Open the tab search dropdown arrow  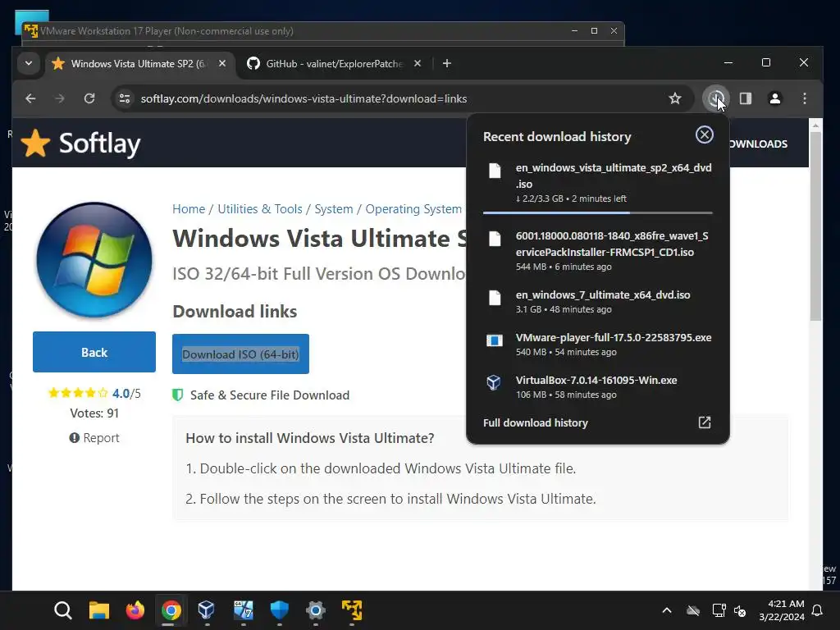click(x=29, y=63)
